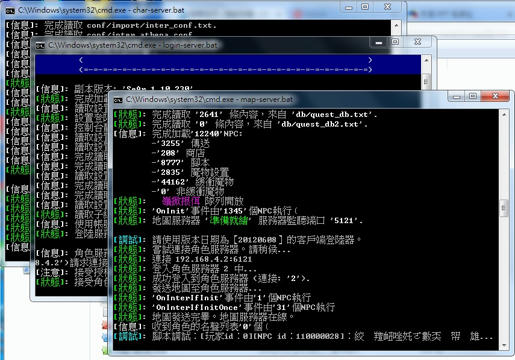Screen dimensions: 515x360
Task: Minimize the login-server.bat console window
Action: coord(379,42)
